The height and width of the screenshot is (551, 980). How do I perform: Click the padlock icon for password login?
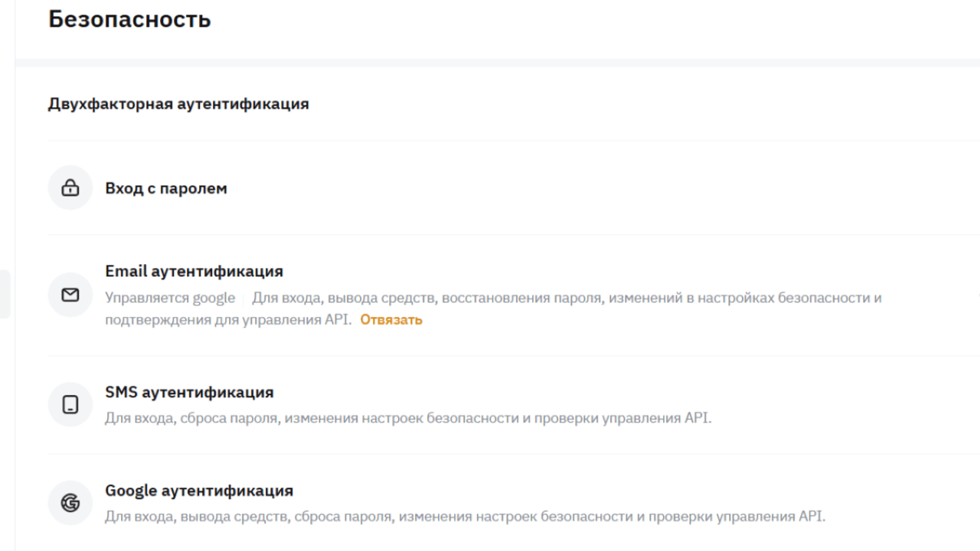70,188
